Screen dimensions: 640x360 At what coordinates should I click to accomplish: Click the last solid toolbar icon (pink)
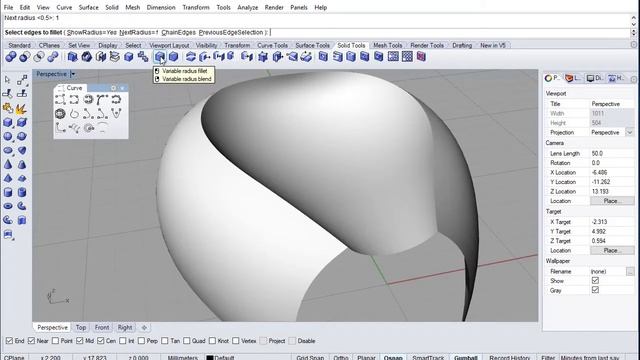(421, 57)
